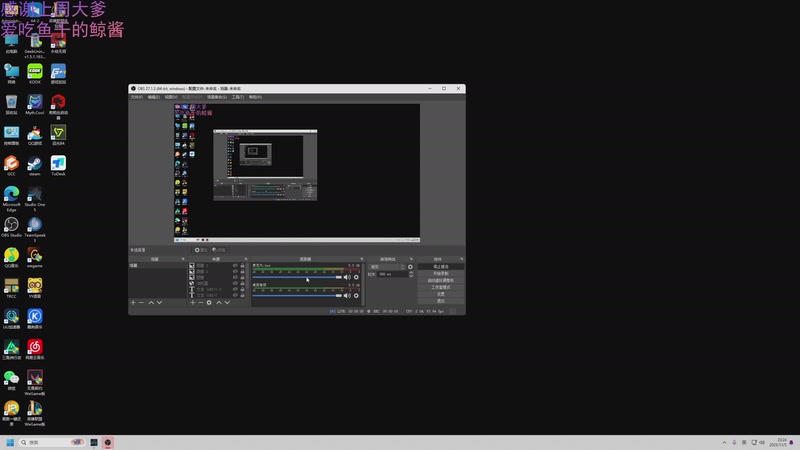Image resolution: width=800 pixels, height=450 pixels.
Task: Open the 工具(T) Tools menu
Action: click(x=238, y=97)
